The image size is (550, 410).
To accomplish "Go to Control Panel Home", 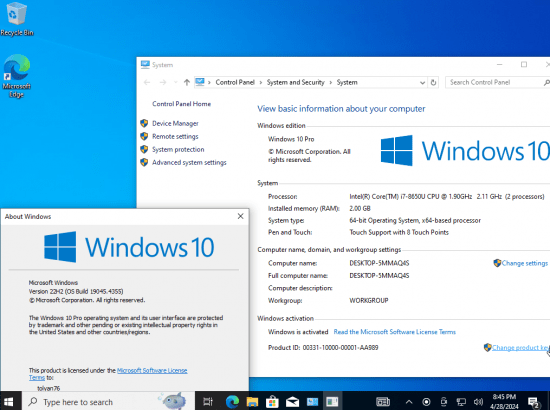I will 181,104.
